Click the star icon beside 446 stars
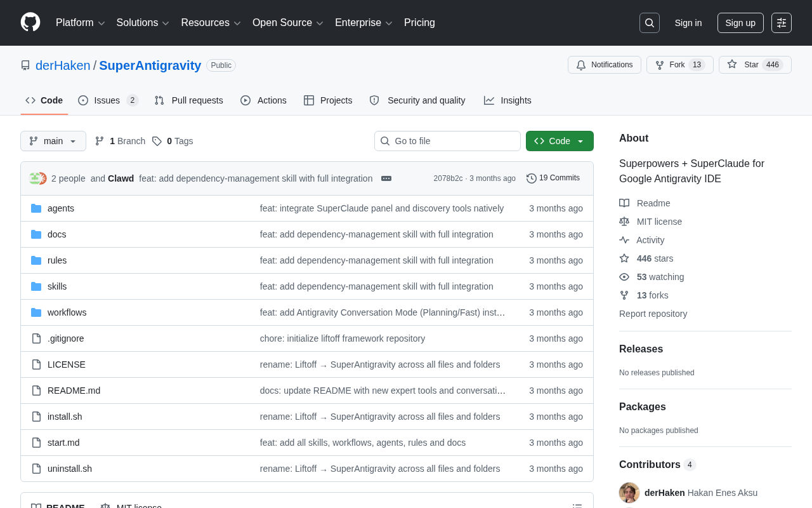Screen dimensions: 812x508 (x=624, y=258)
